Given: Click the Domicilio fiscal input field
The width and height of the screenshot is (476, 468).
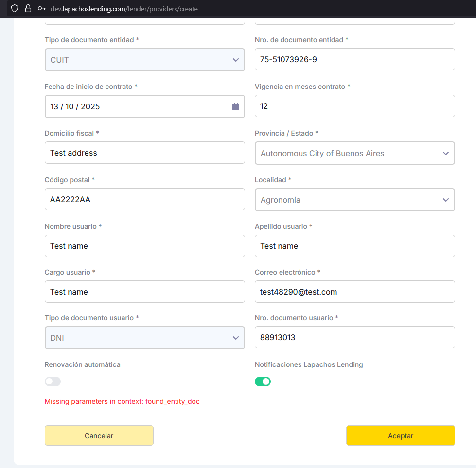Looking at the screenshot, I should point(144,153).
